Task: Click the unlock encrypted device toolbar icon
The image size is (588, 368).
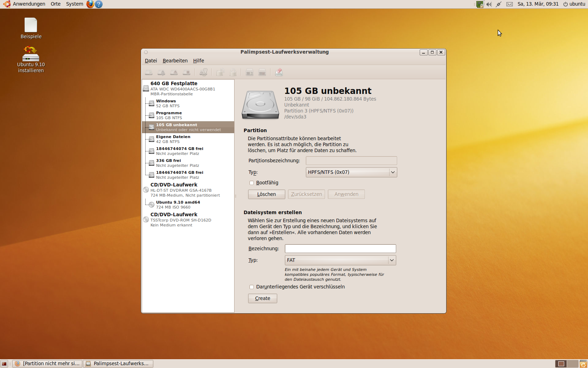Action: tap(220, 73)
